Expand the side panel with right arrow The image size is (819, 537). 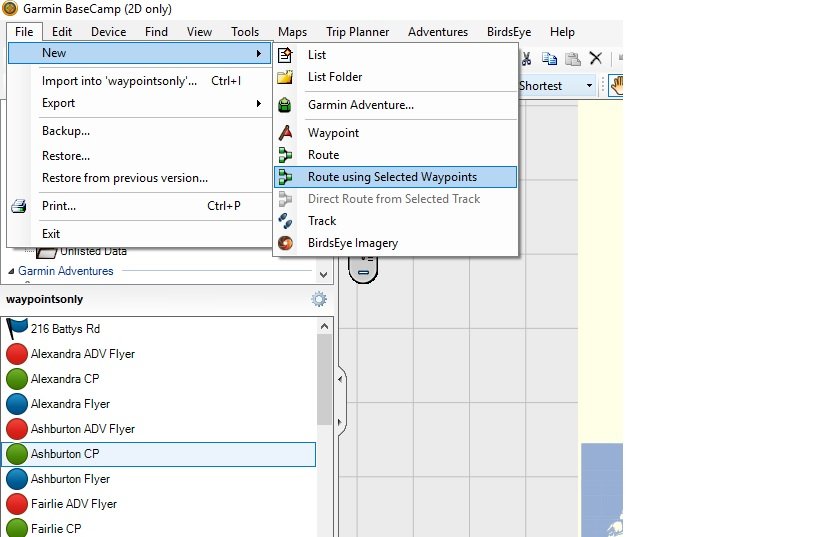pyautogui.click(x=340, y=422)
